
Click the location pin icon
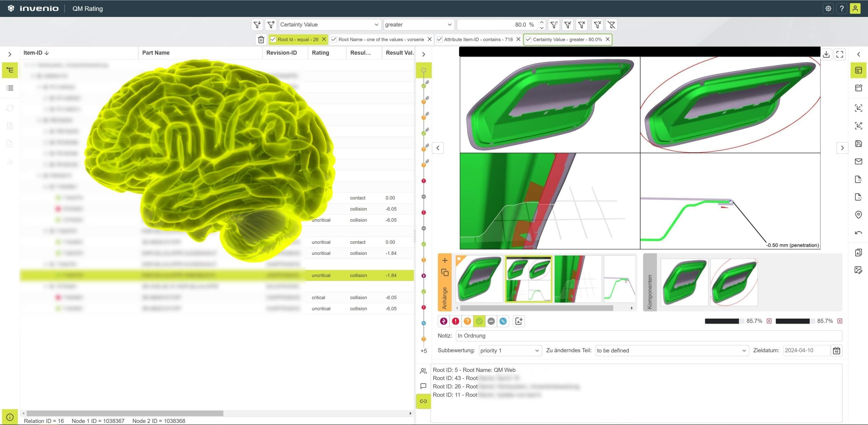(x=859, y=215)
